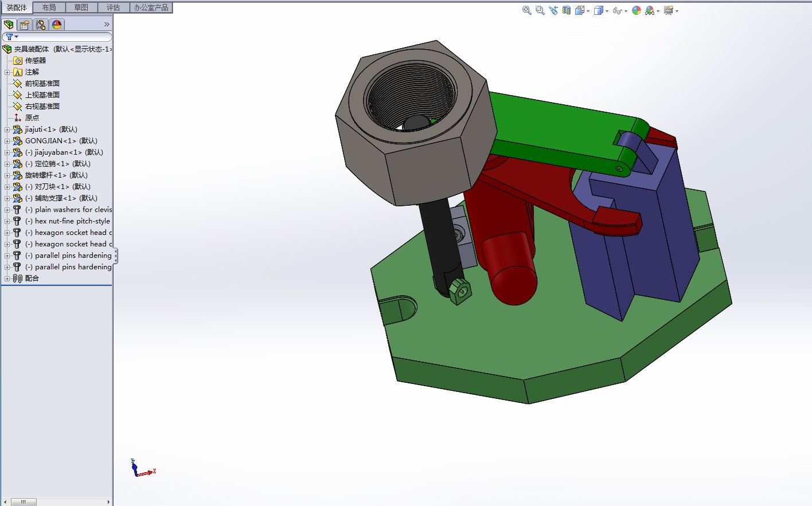Open the View Settings dropdown arrow
Viewport: 812px width, 506px height.
677,11
